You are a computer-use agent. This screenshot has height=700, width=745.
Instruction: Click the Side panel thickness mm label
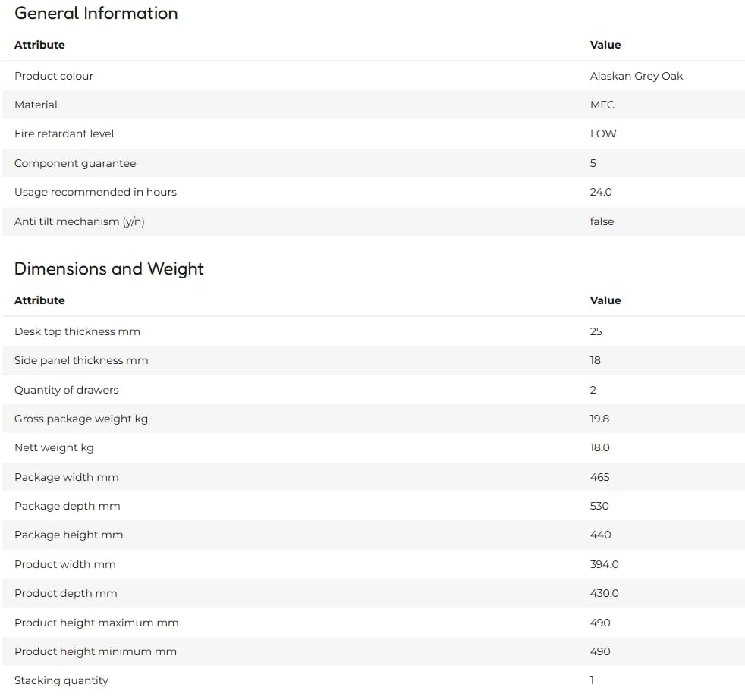[x=81, y=360]
